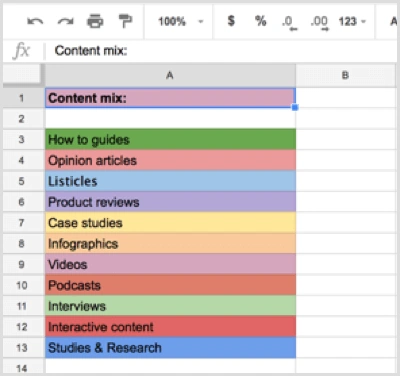Image resolution: width=400 pixels, height=376 pixels.
Task: Select the Podcasts cell
Action: 170,285
